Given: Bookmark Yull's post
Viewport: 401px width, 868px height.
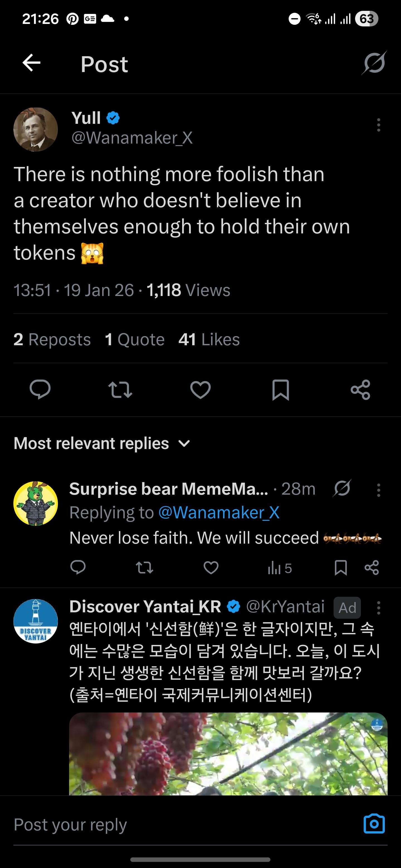Looking at the screenshot, I should (281, 389).
